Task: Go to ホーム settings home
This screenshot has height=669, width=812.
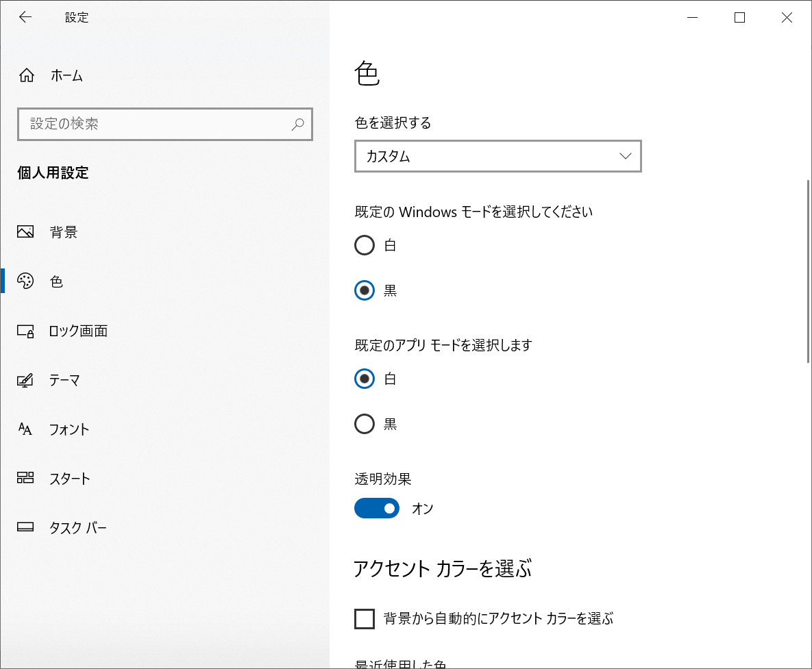Action: 164,75
